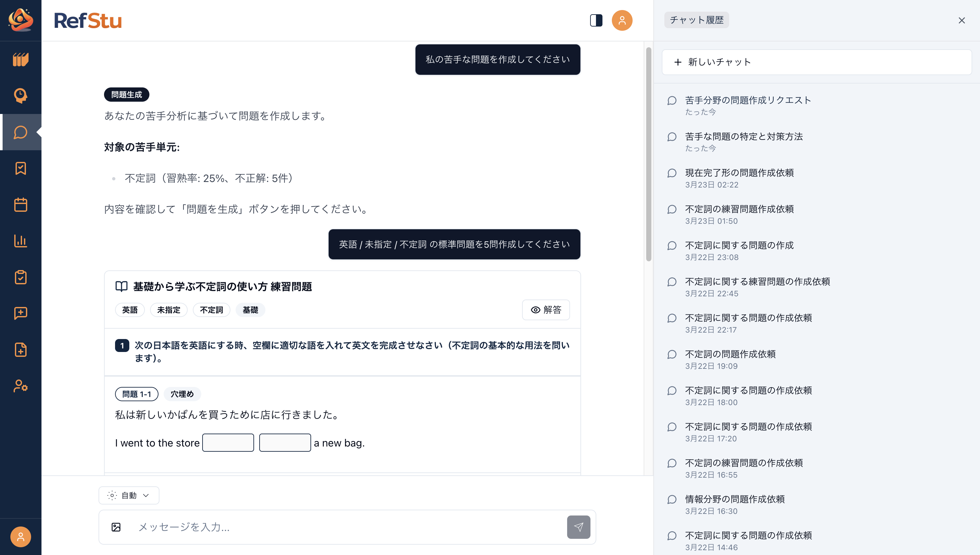Select the chat bubble icon in sidebar
This screenshot has height=555, width=980.
21,132
